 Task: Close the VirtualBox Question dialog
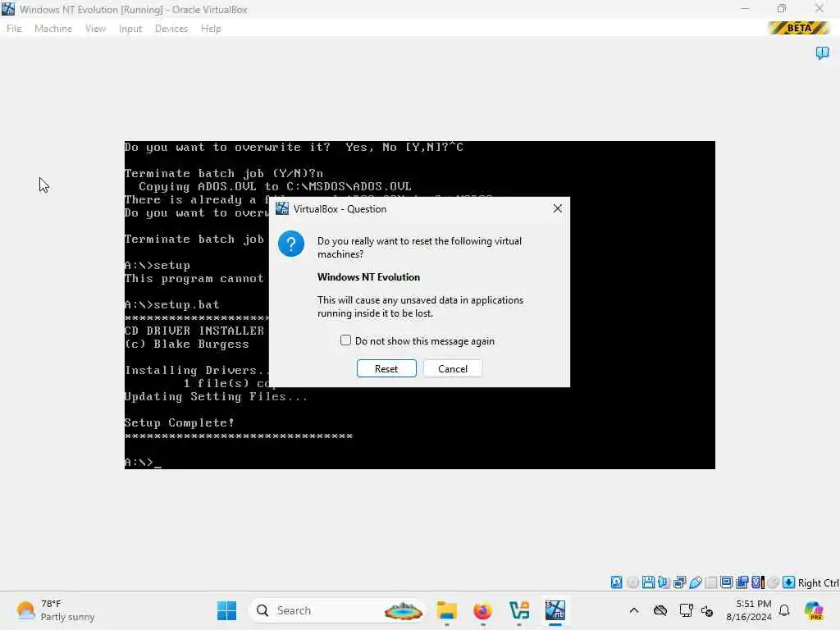click(557, 208)
